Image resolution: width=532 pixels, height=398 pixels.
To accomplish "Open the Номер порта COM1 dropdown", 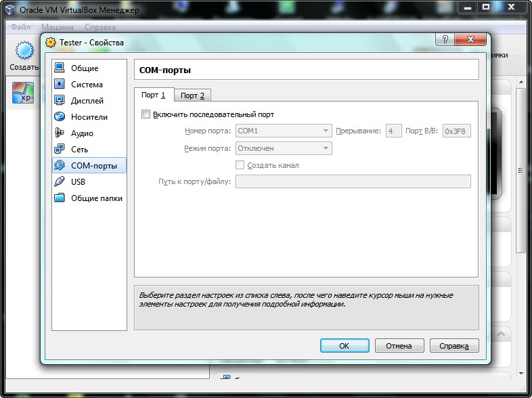I will [284, 131].
